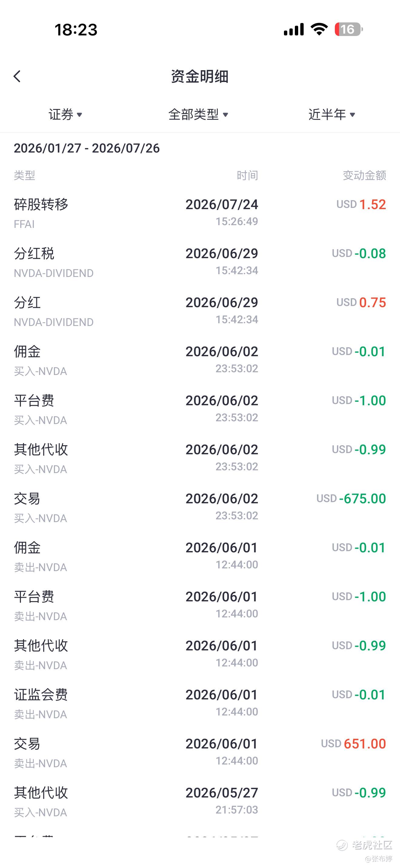Open the 分红 USD 0.75 record
The image size is (400, 868).
(x=200, y=311)
